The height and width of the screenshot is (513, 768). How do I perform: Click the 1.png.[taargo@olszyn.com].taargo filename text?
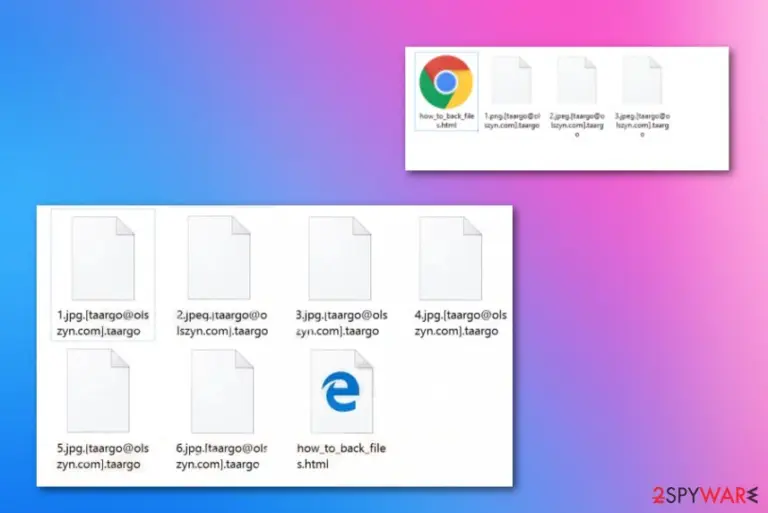512,121
